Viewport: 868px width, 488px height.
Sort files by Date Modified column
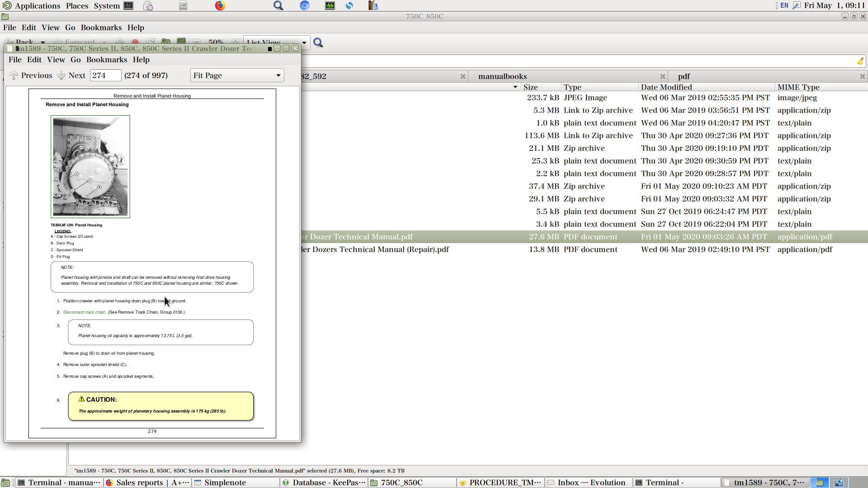pyautogui.click(x=666, y=87)
